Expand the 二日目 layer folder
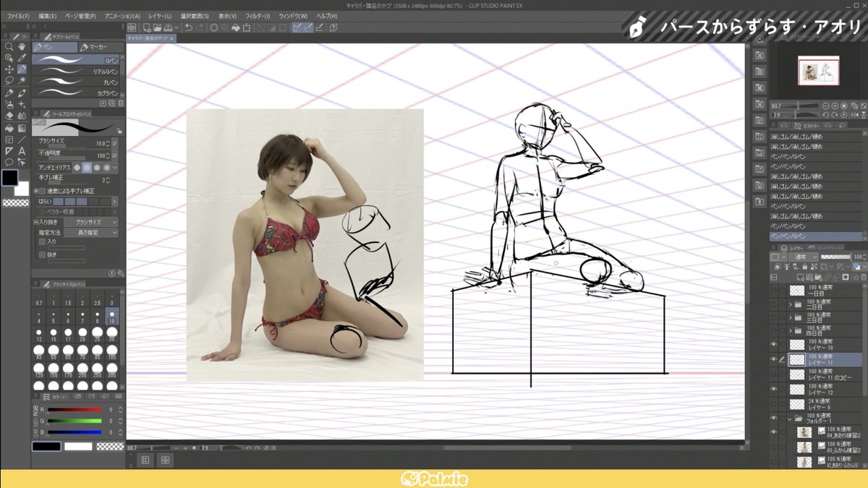The height and width of the screenshot is (488, 868). pyautogui.click(x=791, y=304)
